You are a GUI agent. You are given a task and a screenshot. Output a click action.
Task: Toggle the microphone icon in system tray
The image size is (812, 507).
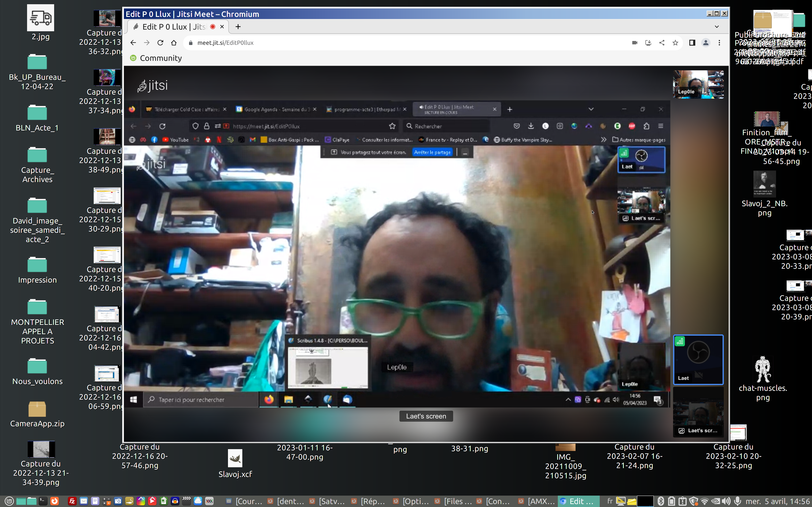pyautogui.click(x=738, y=501)
